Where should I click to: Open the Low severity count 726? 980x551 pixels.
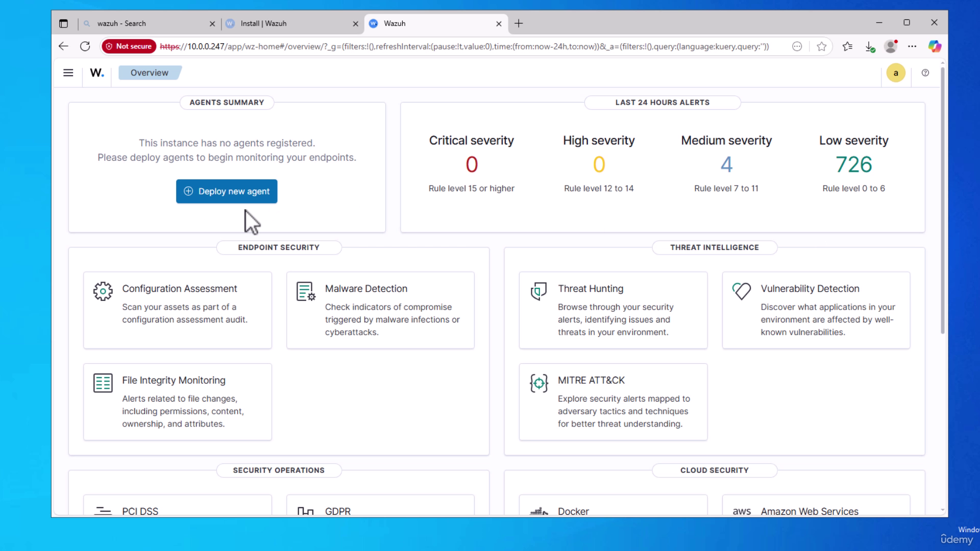tap(854, 164)
